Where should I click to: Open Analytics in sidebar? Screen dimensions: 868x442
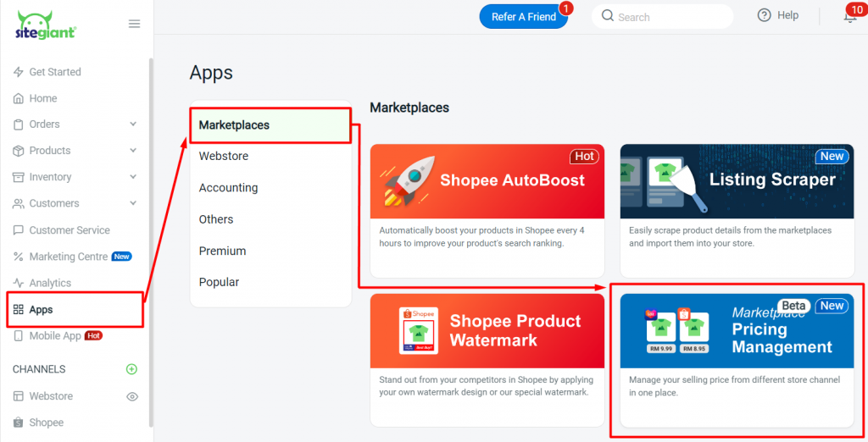click(50, 283)
